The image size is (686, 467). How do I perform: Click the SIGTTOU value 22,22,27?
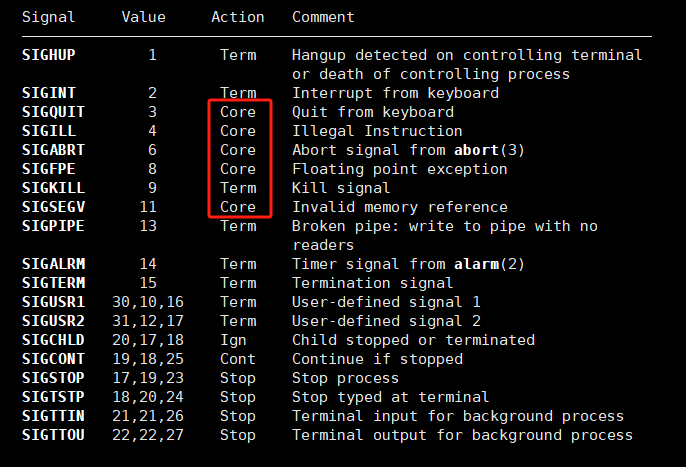(148, 435)
